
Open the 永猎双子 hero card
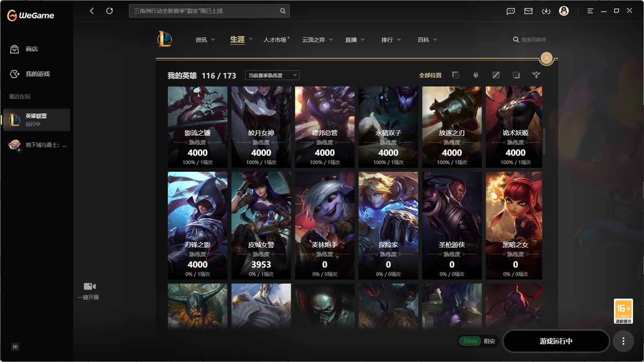click(x=388, y=127)
